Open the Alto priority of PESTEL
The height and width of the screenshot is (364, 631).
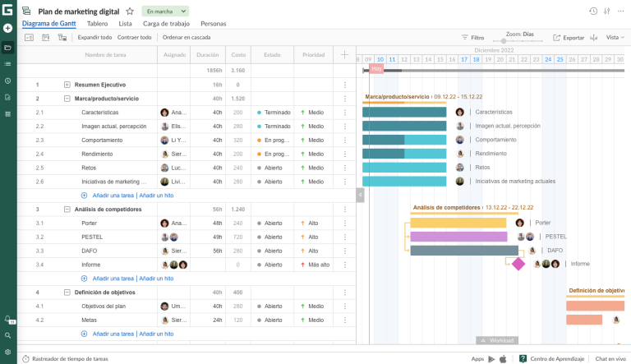point(309,237)
